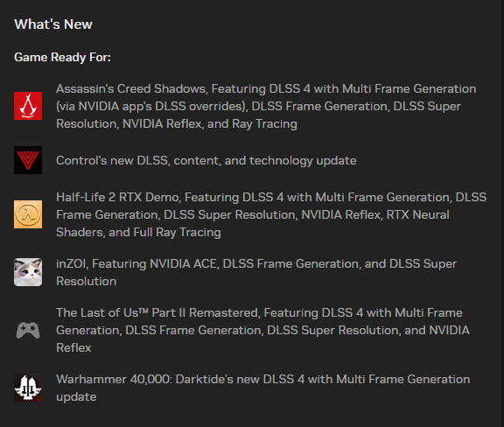Click "Half-Life 2 RTX Demo" title text

click(117, 197)
